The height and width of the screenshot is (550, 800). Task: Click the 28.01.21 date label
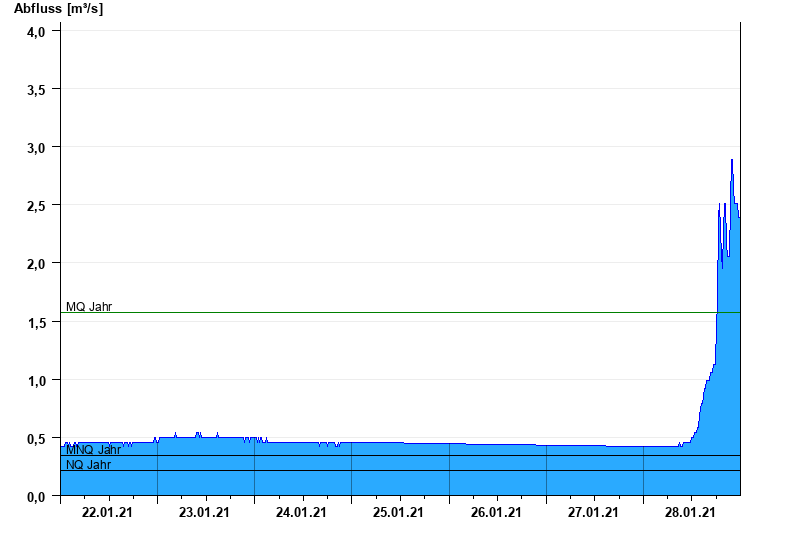click(x=691, y=513)
